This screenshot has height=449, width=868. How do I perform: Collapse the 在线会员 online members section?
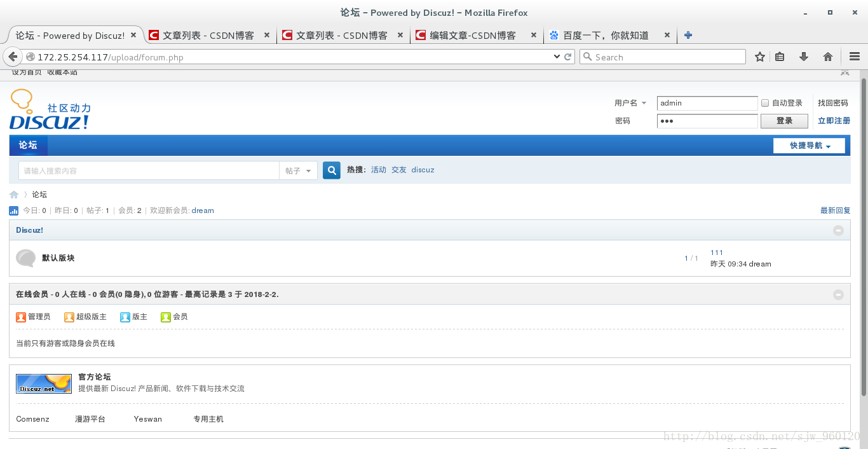tap(838, 294)
